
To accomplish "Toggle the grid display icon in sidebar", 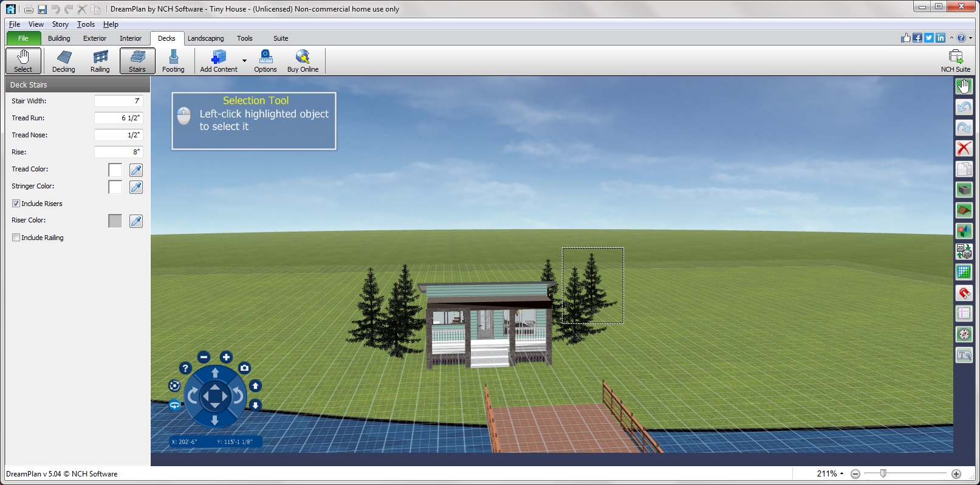I will pos(964,272).
